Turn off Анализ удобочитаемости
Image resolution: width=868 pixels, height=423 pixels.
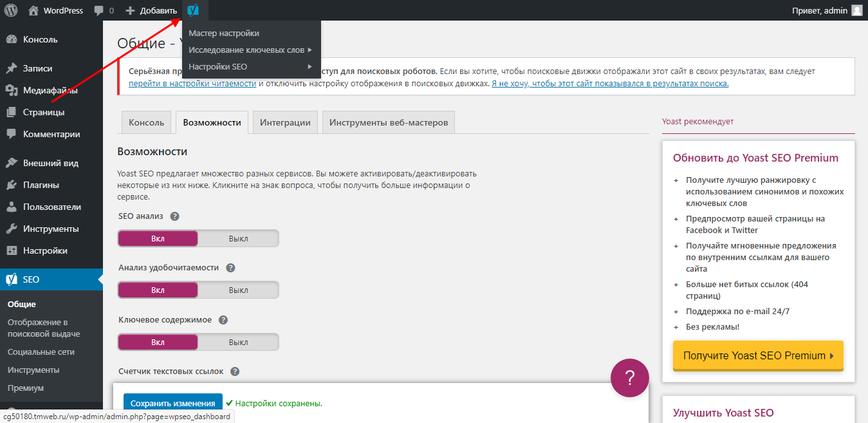pos(237,290)
